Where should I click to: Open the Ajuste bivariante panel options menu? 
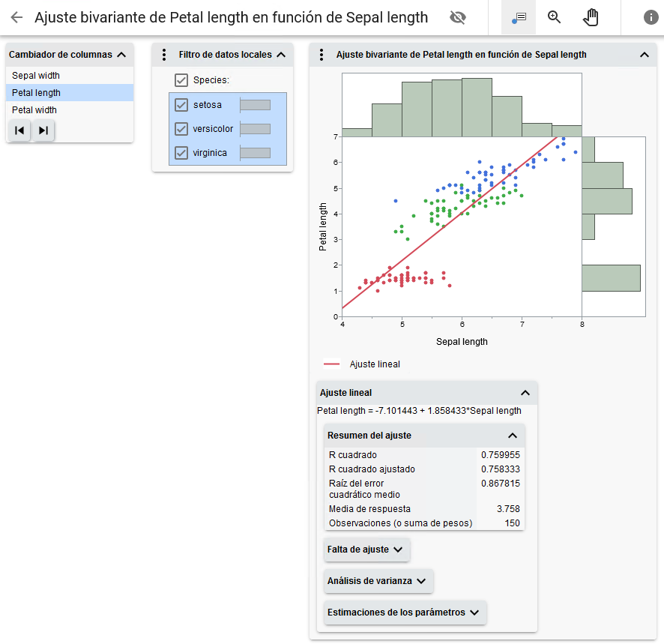coord(322,55)
